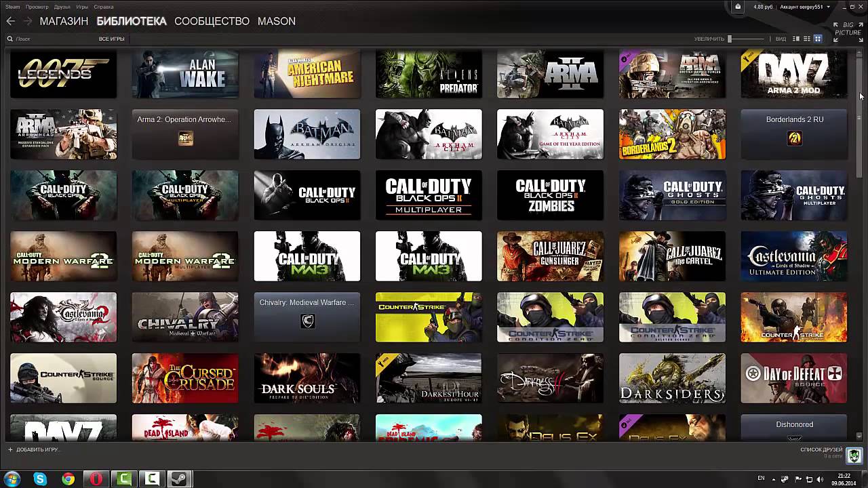Select the Arma II helicopter tile

coord(550,73)
